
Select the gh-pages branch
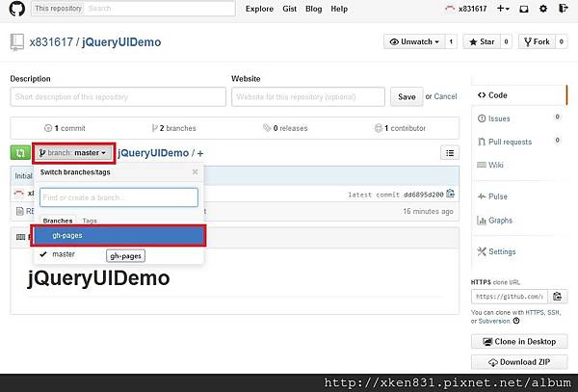pos(118,235)
